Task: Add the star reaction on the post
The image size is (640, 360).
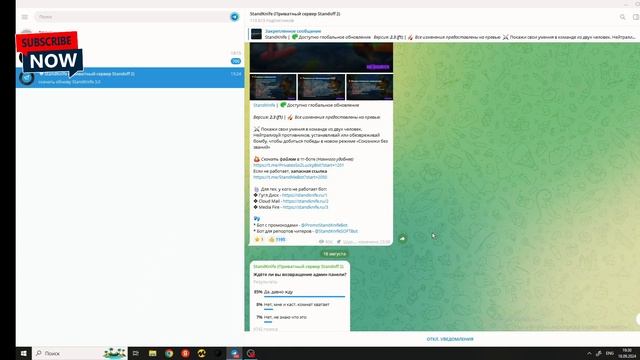Action: tap(259, 240)
